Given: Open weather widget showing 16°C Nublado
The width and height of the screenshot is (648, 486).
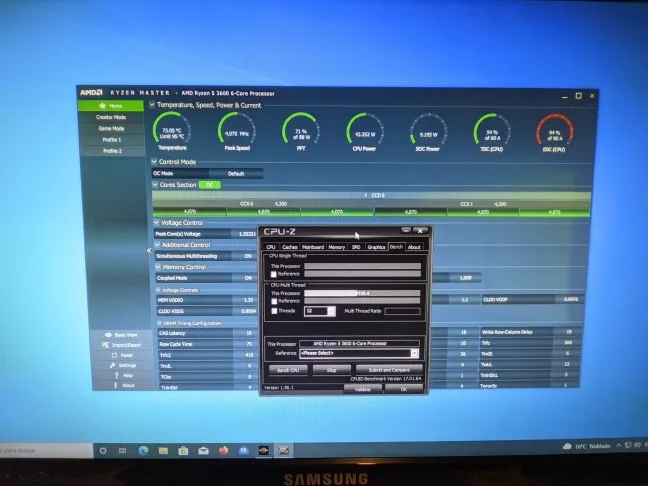Looking at the screenshot, I should [587, 446].
